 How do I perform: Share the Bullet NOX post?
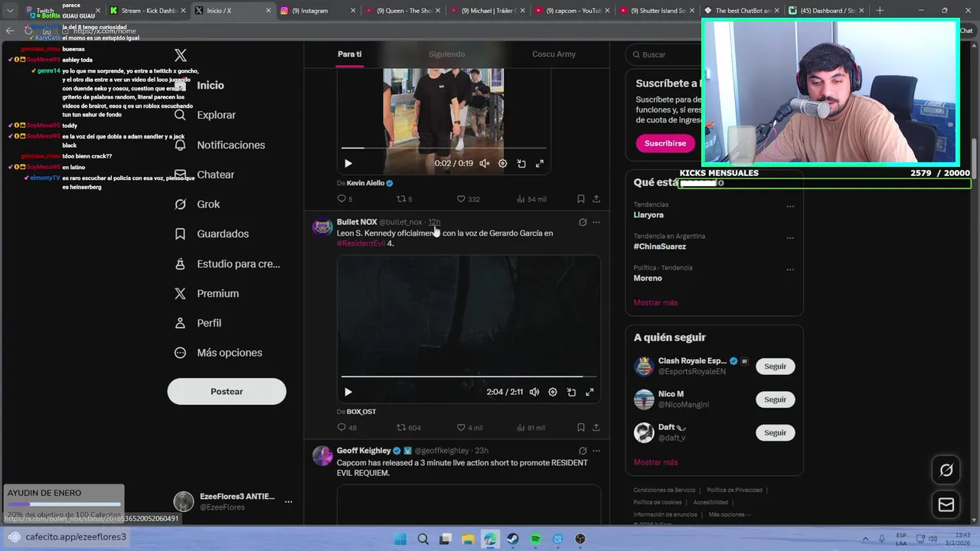(x=596, y=428)
